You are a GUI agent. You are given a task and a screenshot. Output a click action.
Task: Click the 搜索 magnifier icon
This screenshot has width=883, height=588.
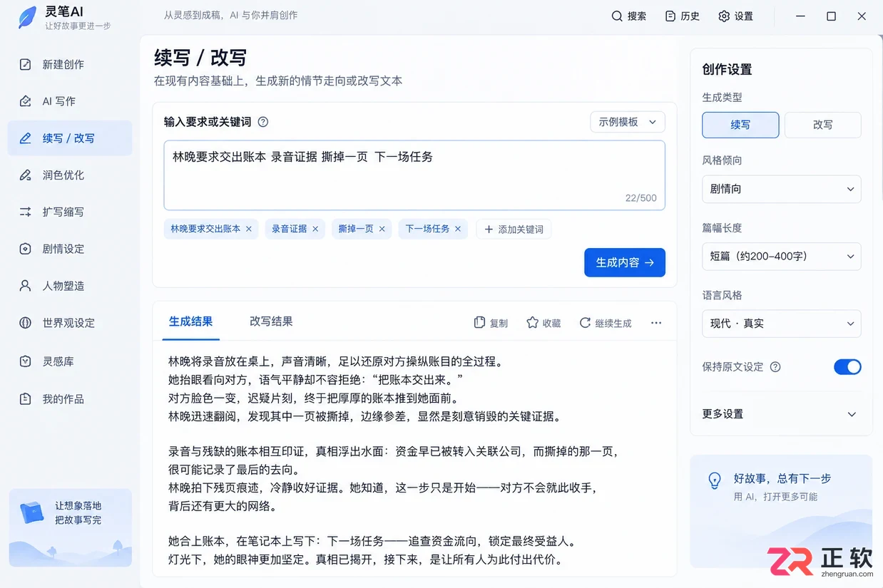(x=617, y=16)
